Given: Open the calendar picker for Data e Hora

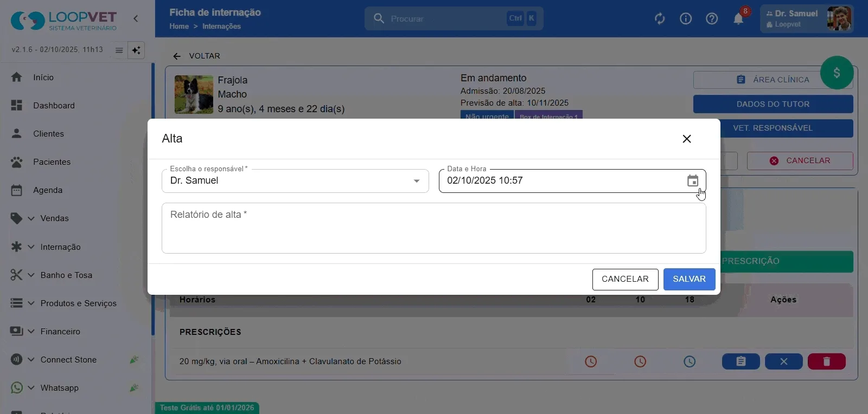Looking at the screenshot, I should (693, 181).
